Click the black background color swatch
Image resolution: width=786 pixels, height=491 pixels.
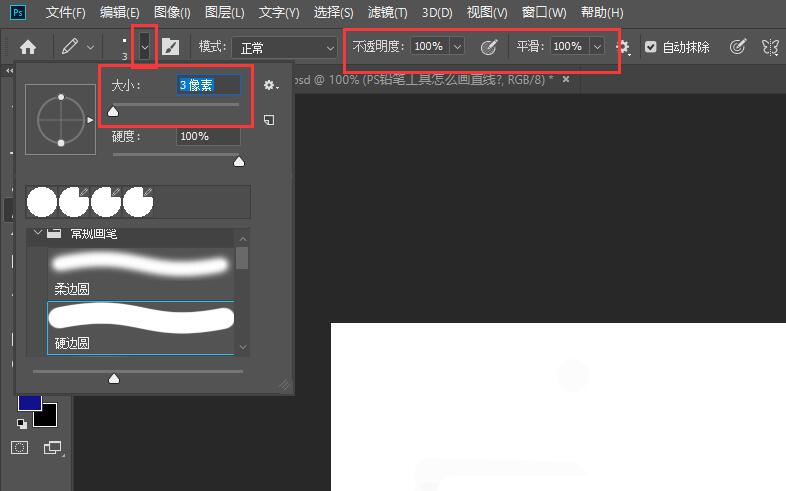45,415
